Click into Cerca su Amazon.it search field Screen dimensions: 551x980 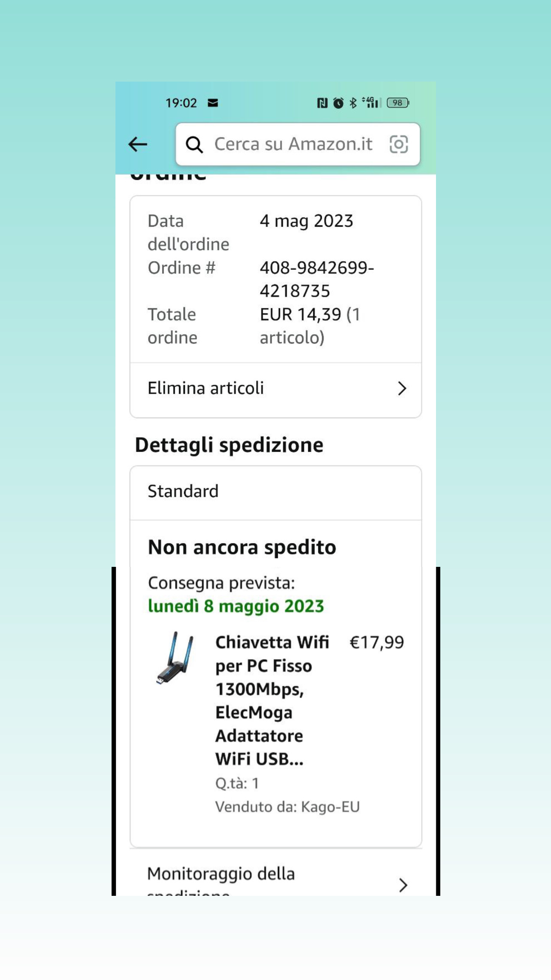click(x=294, y=144)
